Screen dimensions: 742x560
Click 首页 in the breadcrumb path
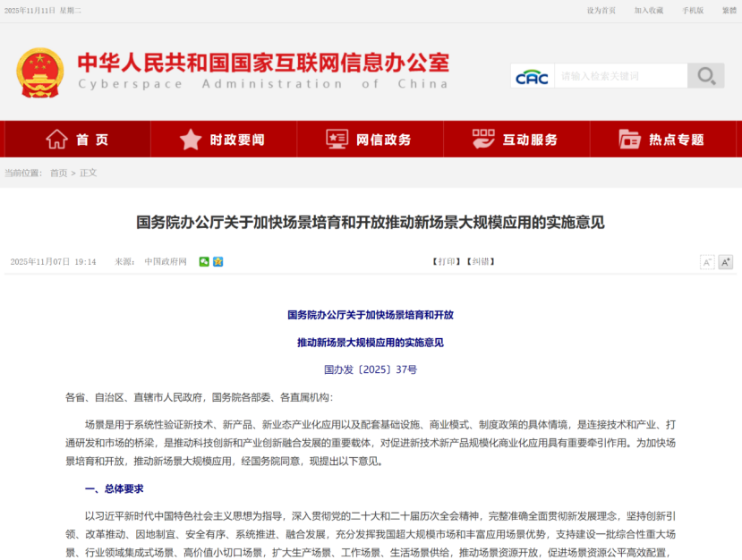[58, 173]
